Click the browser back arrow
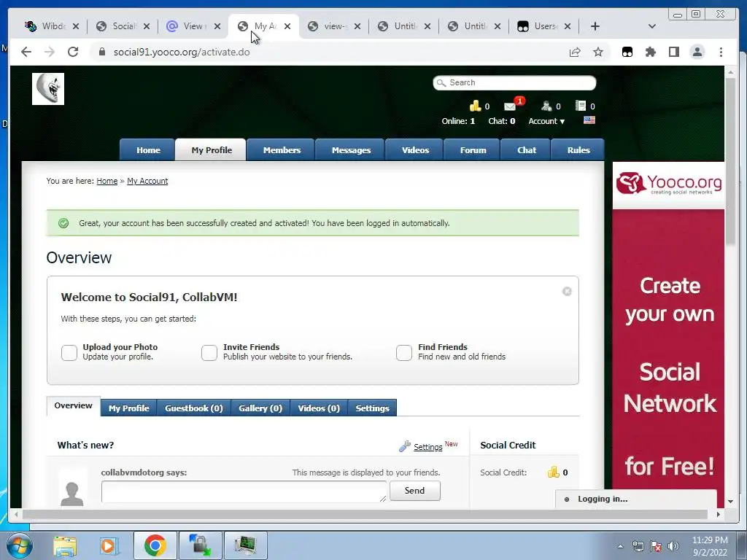Image resolution: width=747 pixels, height=560 pixels. (26, 52)
